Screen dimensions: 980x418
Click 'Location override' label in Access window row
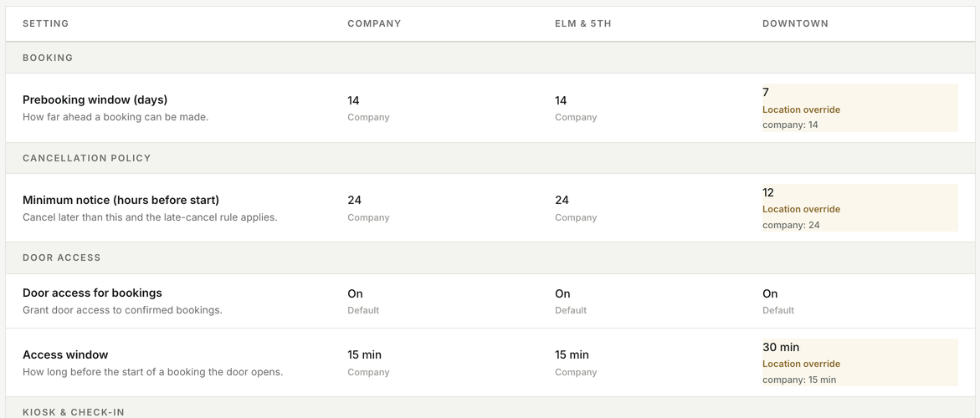point(801,364)
